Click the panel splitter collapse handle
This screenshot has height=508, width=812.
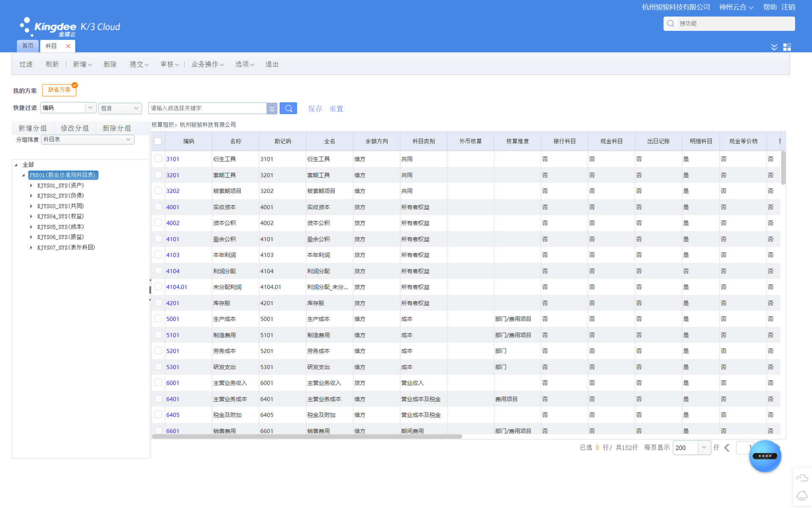tap(150, 290)
